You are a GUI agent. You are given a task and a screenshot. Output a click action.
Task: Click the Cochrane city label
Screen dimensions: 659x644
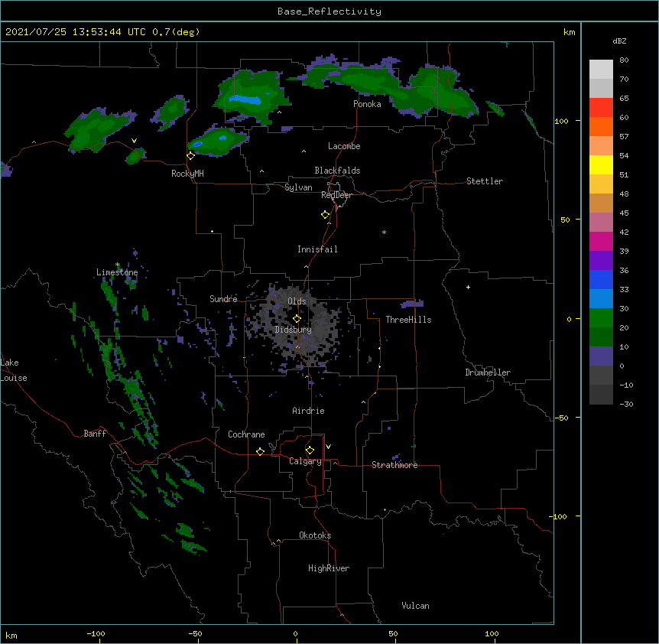click(246, 434)
